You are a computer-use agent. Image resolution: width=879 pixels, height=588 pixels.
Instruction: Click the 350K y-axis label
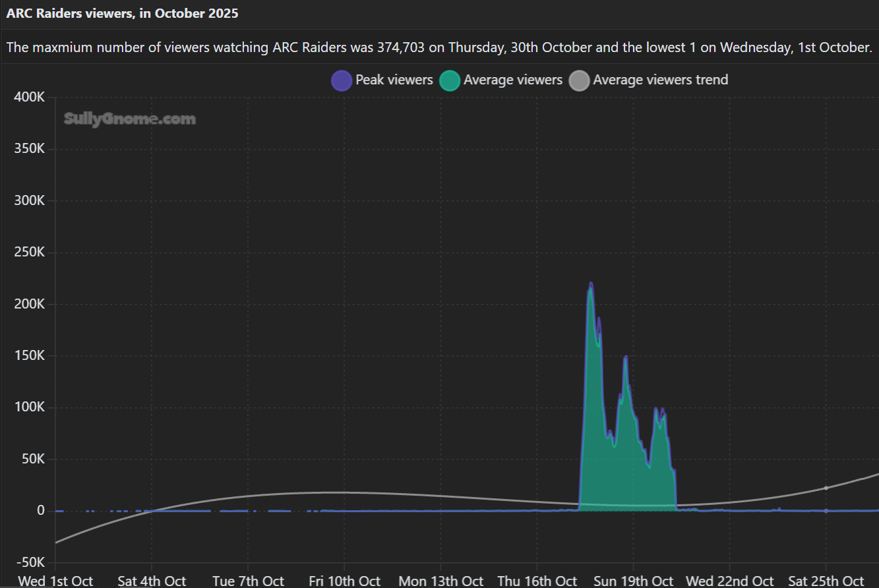(x=29, y=149)
